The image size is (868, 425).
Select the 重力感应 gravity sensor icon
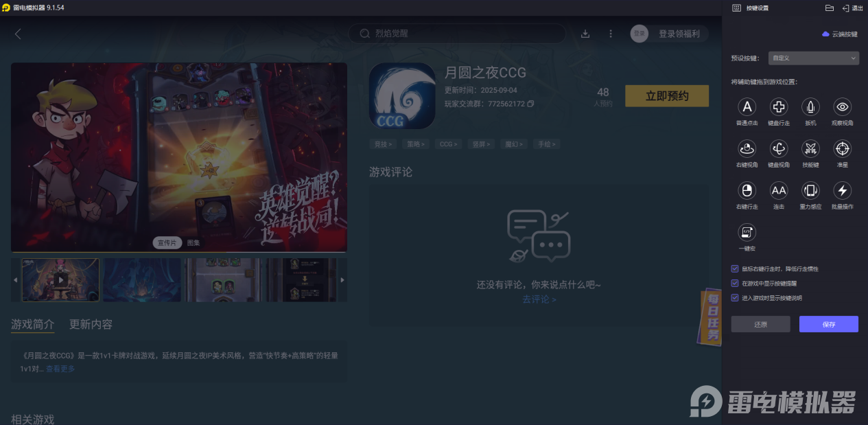pyautogui.click(x=810, y=192)
